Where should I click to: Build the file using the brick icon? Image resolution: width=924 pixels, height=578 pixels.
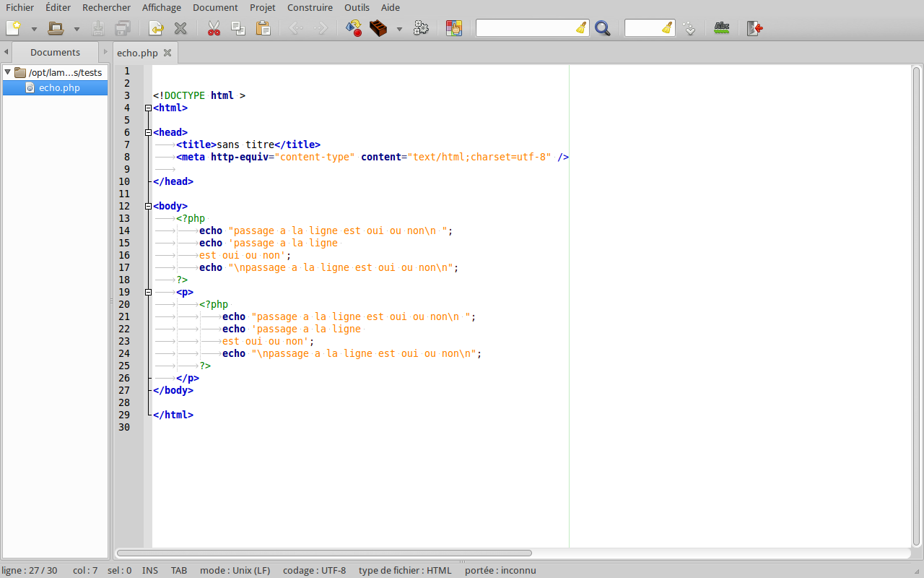pos(377,28)
